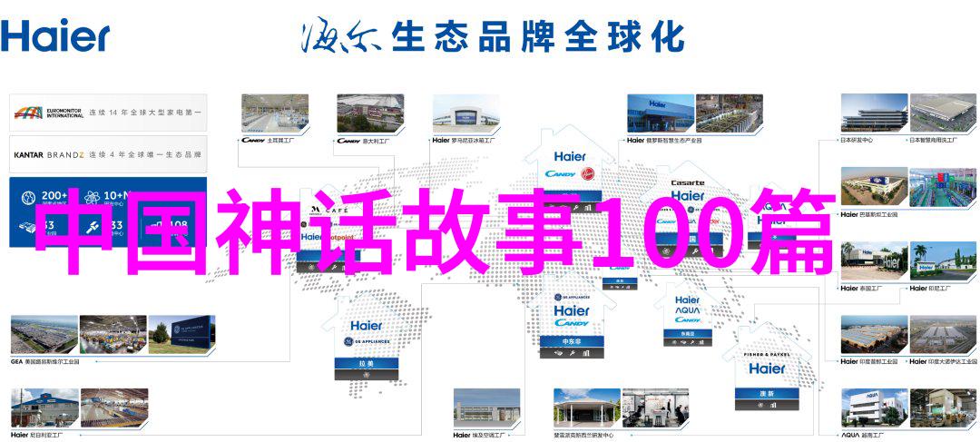This screenshot has height=442, width=980.
Task: Open the Haier Indonesia factory photo
Action: 943,260
